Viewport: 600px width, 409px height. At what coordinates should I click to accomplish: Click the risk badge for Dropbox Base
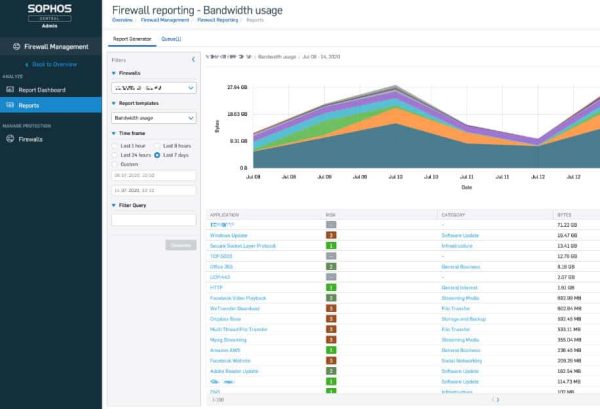click(330, 319)
